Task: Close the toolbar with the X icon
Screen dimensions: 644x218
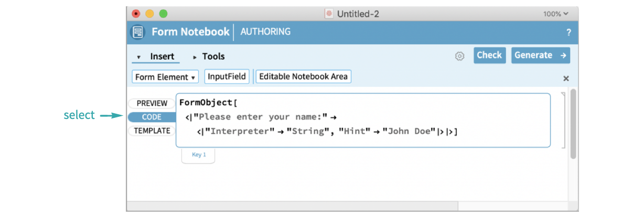Action: [x=566, y=79]
